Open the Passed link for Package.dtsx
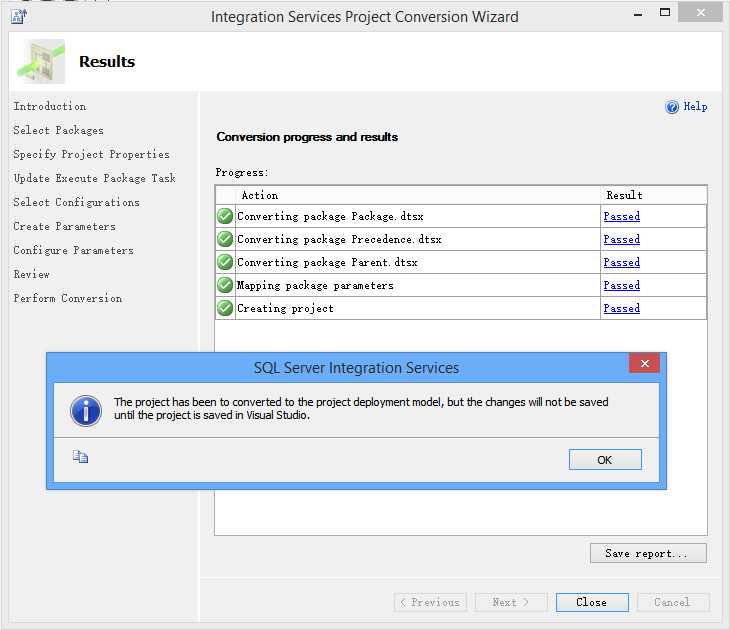The image size is (730, 630). tap(621, 216)
